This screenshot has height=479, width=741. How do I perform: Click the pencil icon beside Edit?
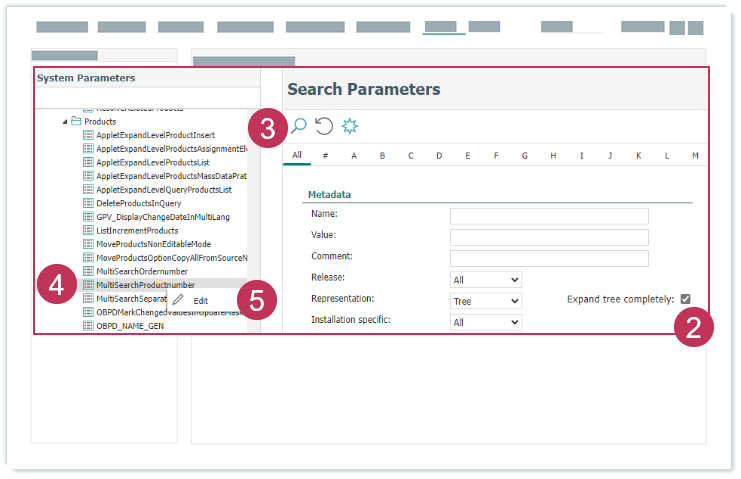pos(178,299)
